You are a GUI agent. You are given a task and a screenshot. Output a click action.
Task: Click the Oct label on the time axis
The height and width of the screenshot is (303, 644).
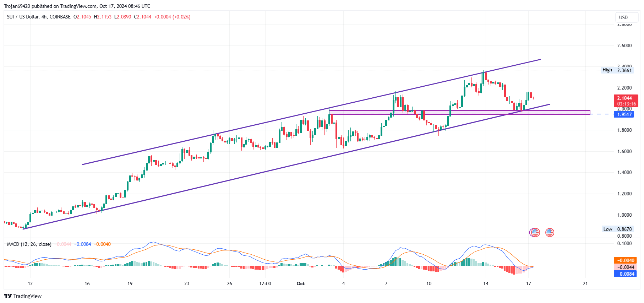click(300, 283)
